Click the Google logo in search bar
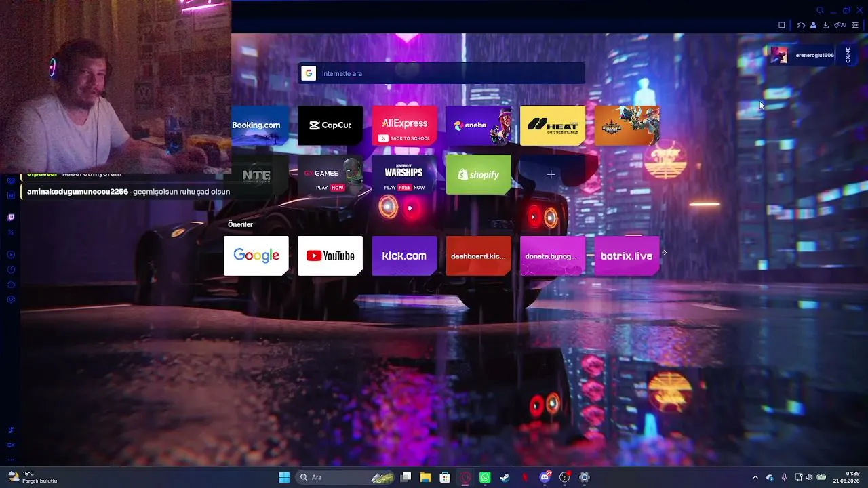This screenshot has height=488, width=868. coord(309,73)
